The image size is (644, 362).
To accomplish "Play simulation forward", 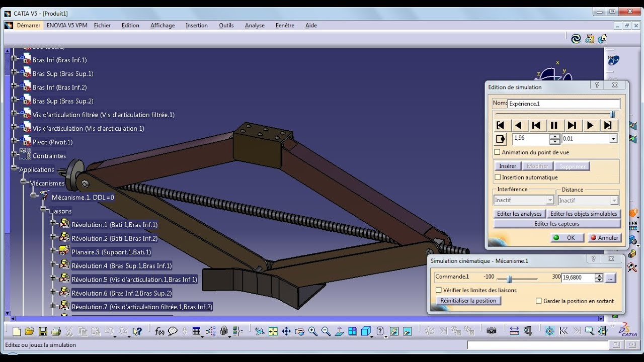I will pyautogui.click(x=590, y=125).
